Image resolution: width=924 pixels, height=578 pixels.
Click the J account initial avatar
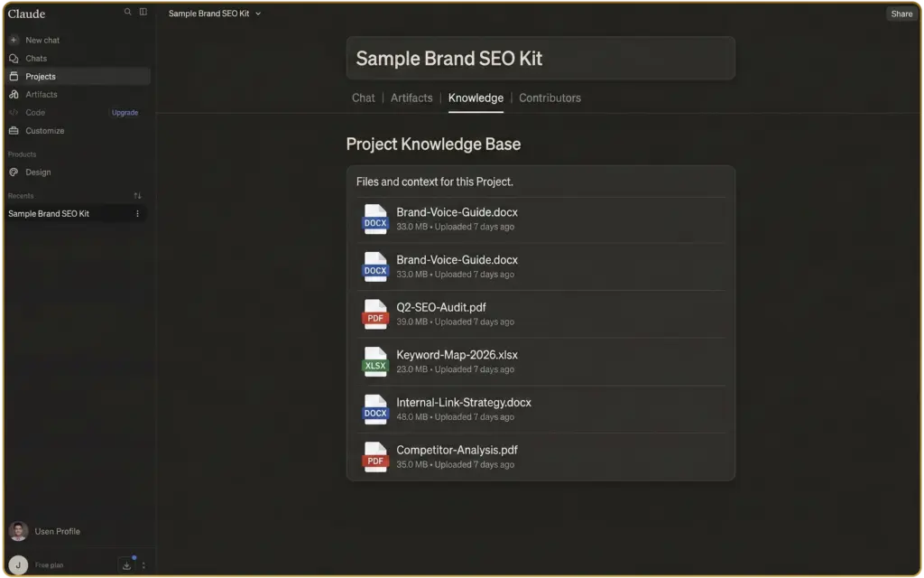18,565
